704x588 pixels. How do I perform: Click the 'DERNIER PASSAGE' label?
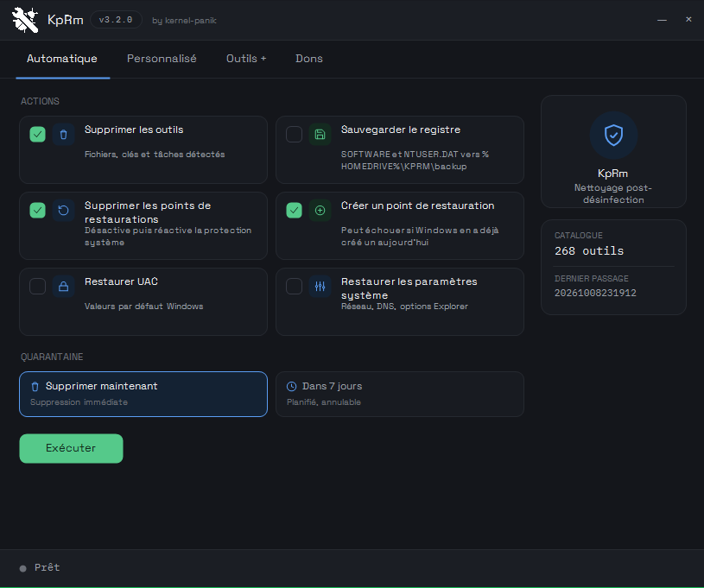point(592,279)
